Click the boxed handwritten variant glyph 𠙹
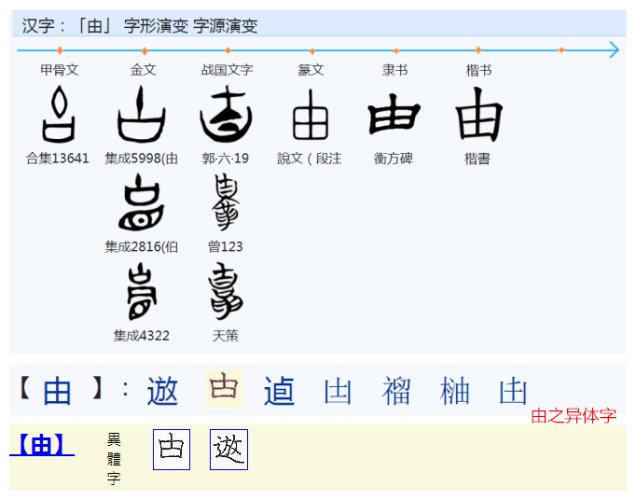The image size is (636, 500). coord(172,449)
